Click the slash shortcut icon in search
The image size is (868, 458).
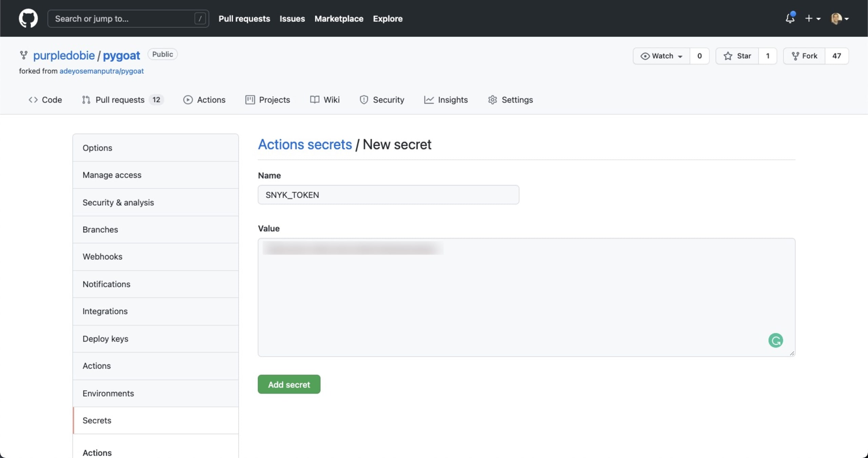coord(200,18)
